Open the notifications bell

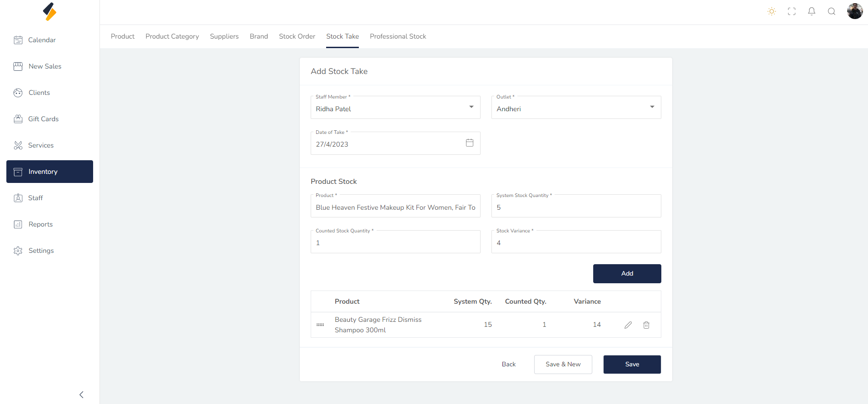[811, 11]
